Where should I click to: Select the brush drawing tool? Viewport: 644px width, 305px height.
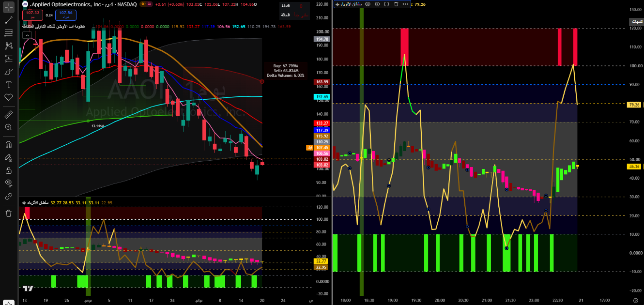(8, 72)
